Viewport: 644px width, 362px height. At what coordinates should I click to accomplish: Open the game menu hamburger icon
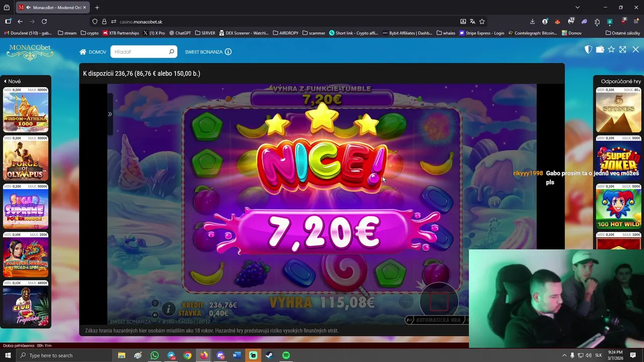click(155, 303)
